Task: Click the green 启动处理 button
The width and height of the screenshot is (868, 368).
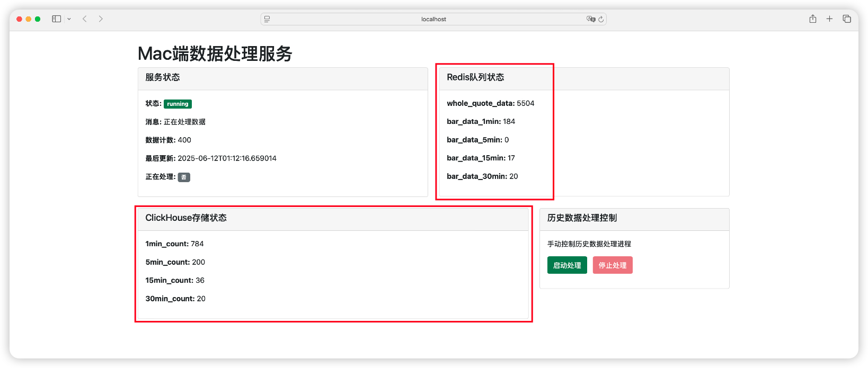Action: point(567,265)
